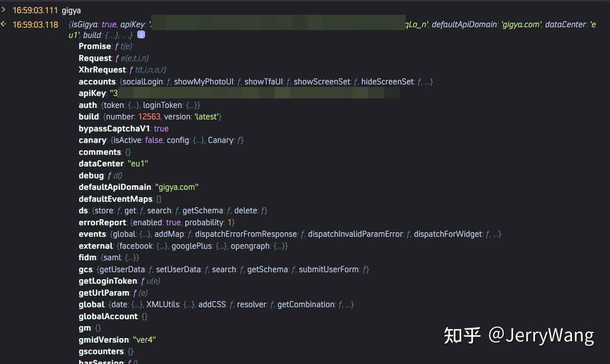Viewport: 610px width, 364px height.
Task: Expand the gcs getUserData object
Action: click(224, 269)
